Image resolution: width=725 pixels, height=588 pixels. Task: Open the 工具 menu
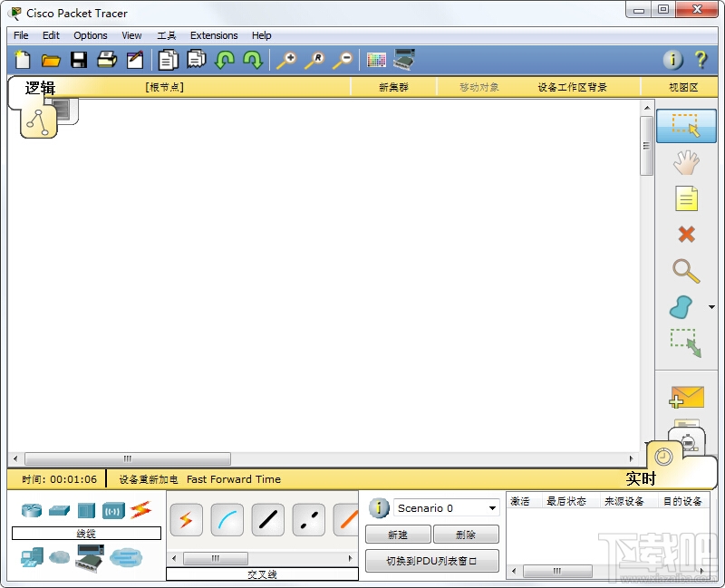[x=167, y=35]
